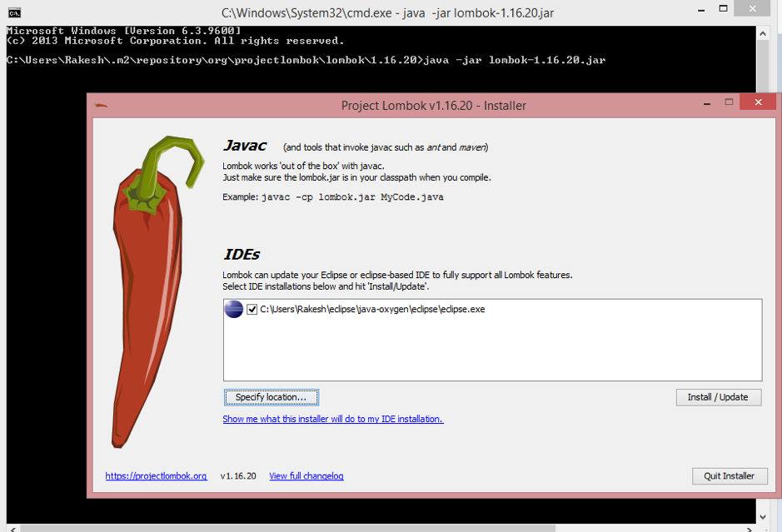Click the Quit Installer button
The image size is (782, 532).
[x=730, y=475]
